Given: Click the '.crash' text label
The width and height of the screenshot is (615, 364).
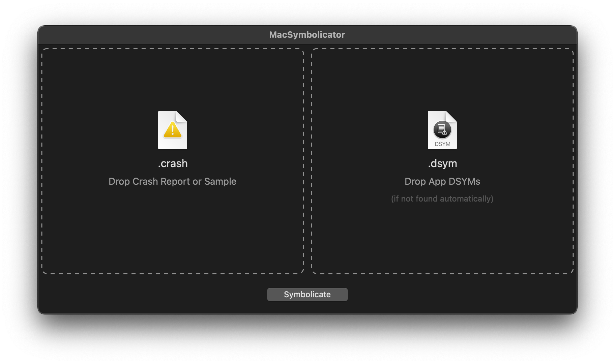Looking at the screenshot, I should [173, 164].
